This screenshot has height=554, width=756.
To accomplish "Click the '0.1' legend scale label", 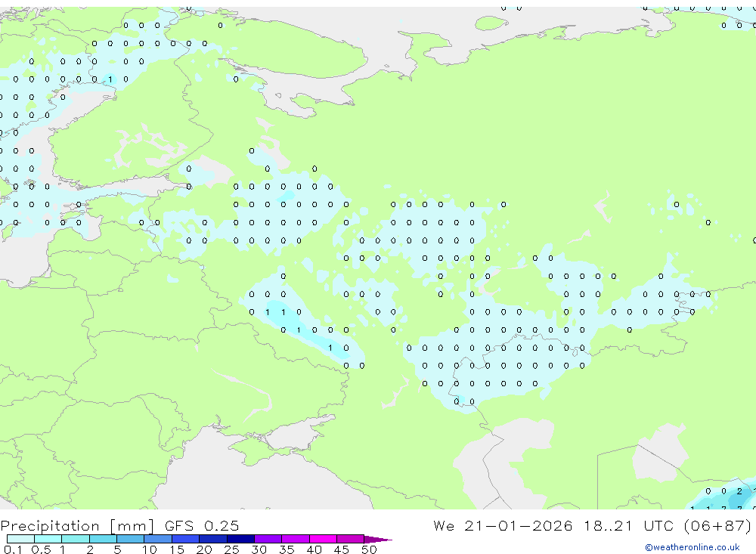I will (13, 549).
